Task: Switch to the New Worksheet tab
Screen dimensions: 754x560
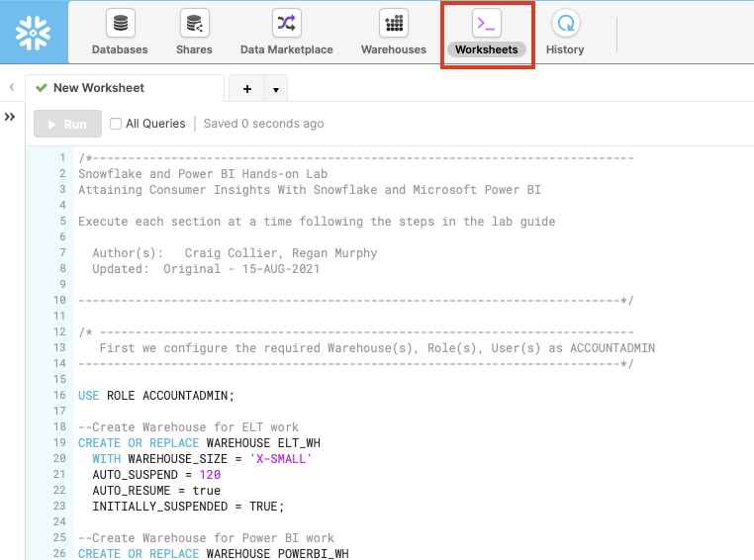Action: tap(99, 88)
